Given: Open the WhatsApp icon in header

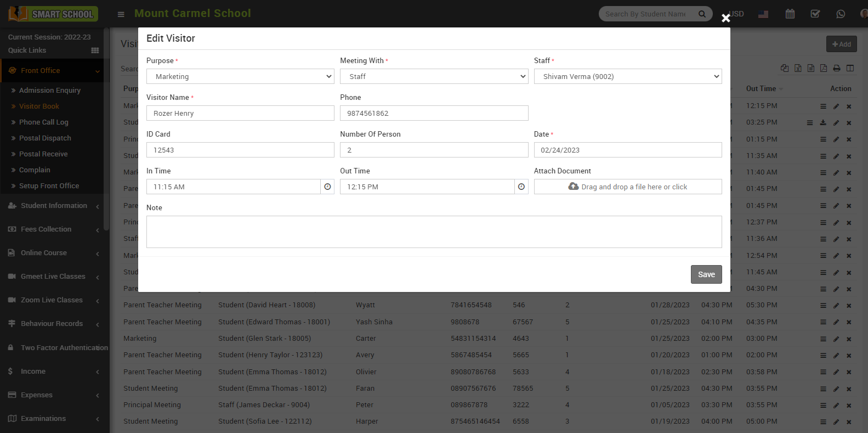Looking at the screenshot, I should click(x=841, y=14).
